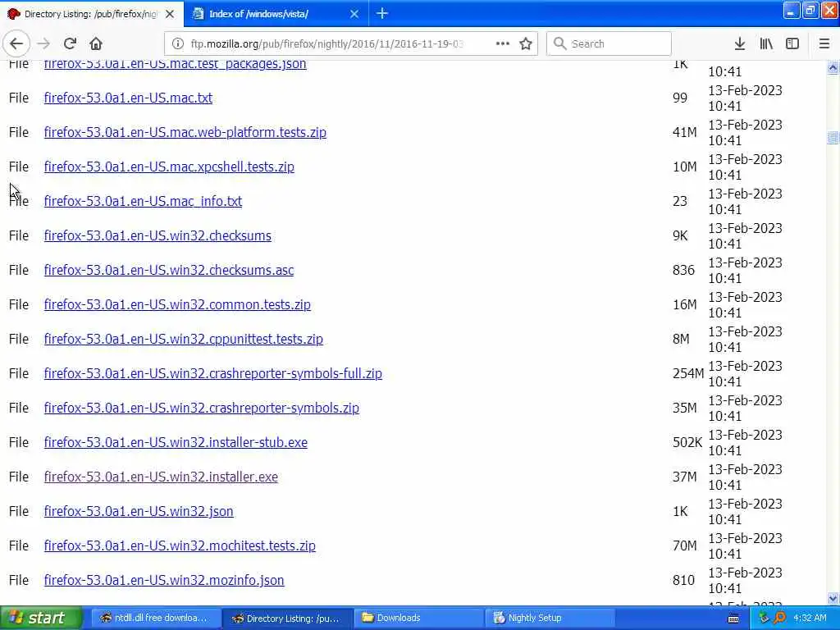Open mac.xpcshell.tests.zip link

click(169, 167)
